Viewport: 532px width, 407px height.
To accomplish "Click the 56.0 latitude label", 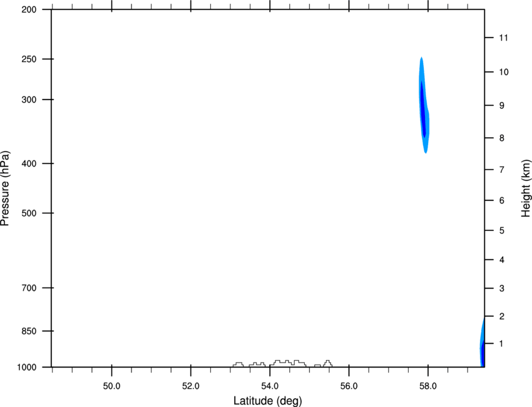I will pos(349,386).
